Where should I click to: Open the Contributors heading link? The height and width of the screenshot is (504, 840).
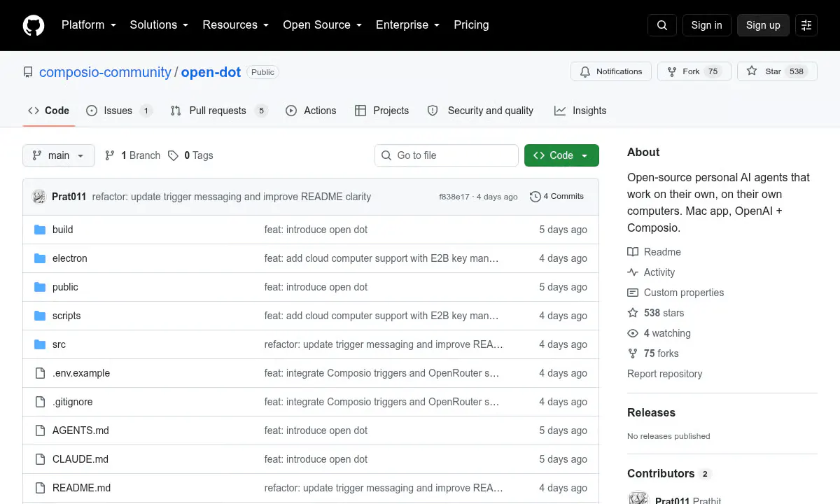(668, 474)
